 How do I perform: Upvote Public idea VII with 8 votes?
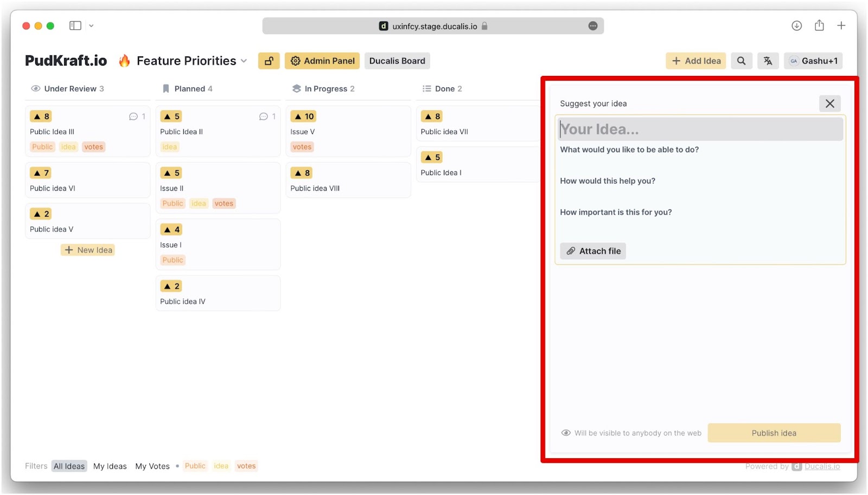[x=432, y=117]
